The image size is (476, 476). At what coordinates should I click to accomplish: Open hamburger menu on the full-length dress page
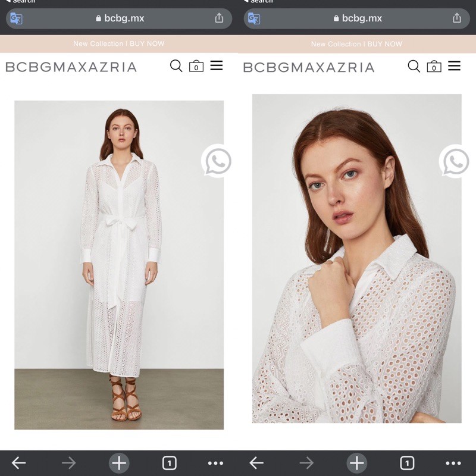(217, 66)
